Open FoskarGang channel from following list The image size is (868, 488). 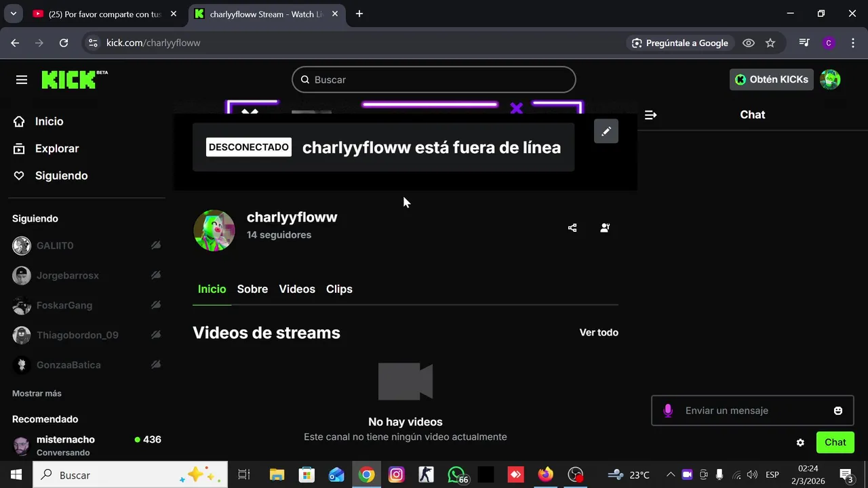64,305
